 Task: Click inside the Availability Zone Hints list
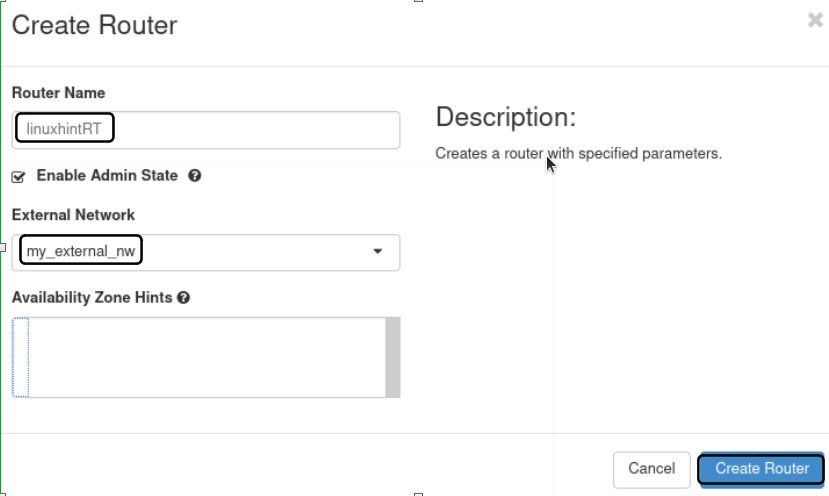[200, 357]
